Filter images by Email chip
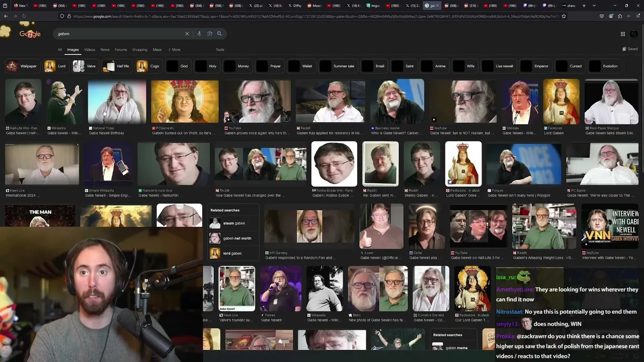This screenshot has height=362, width=644. coord(374,66)
